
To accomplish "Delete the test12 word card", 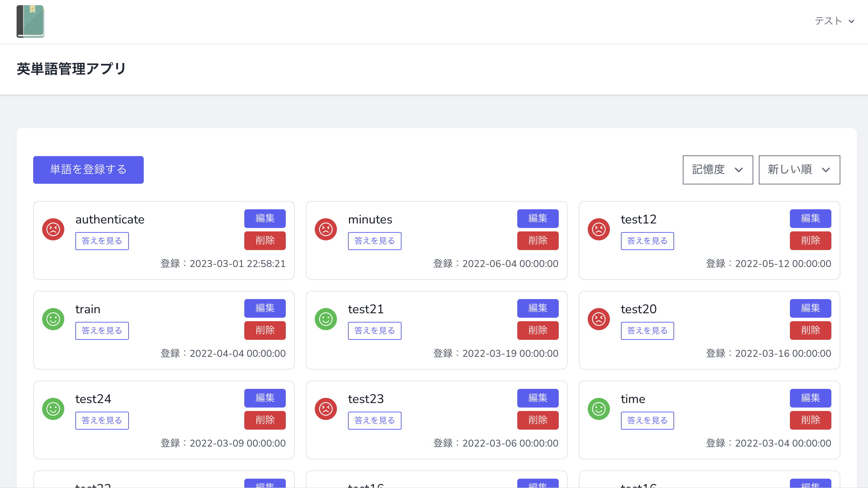I will 811,240.
